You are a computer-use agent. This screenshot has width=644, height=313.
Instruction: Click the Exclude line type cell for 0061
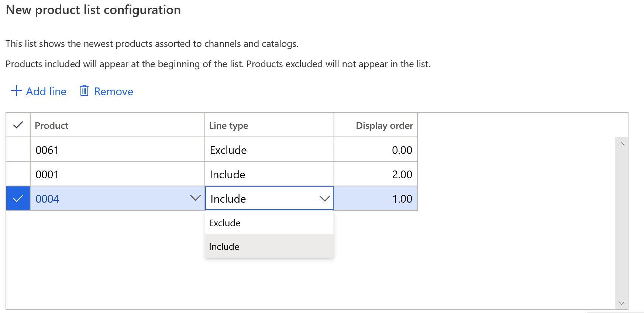(x=269, y=149)
